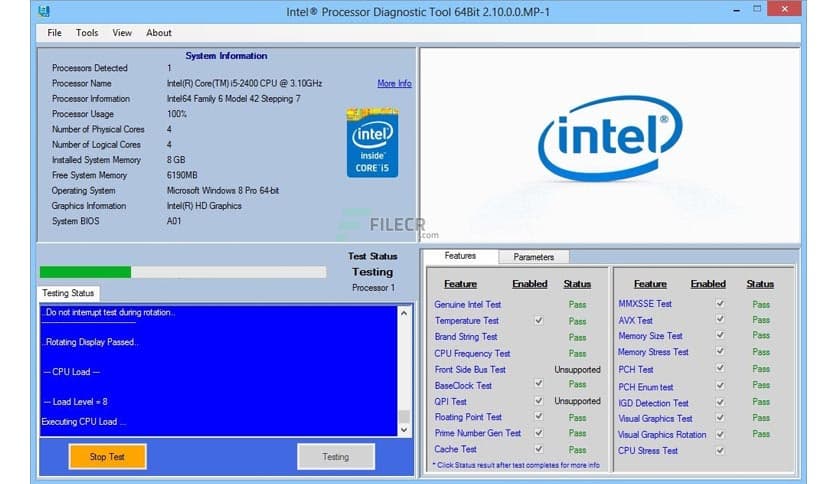Click the Free System Memory 6190MB value
The width and height of the screenshot is (836, 484).
[x=182, y=175]
